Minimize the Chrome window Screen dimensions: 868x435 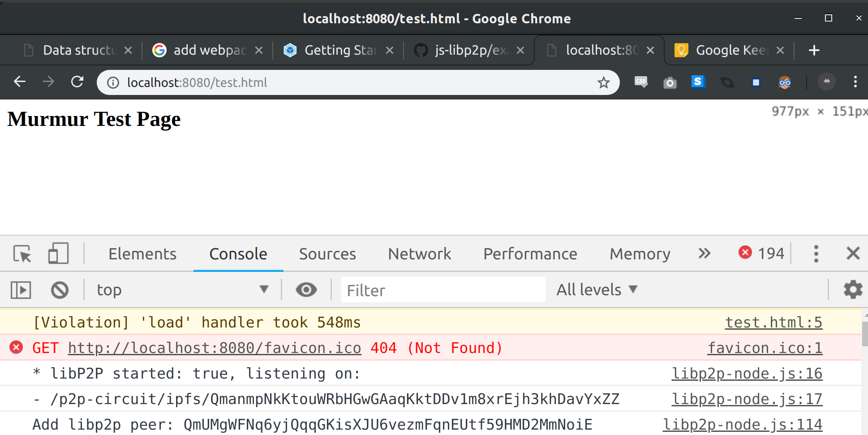[x=798, y=18]
